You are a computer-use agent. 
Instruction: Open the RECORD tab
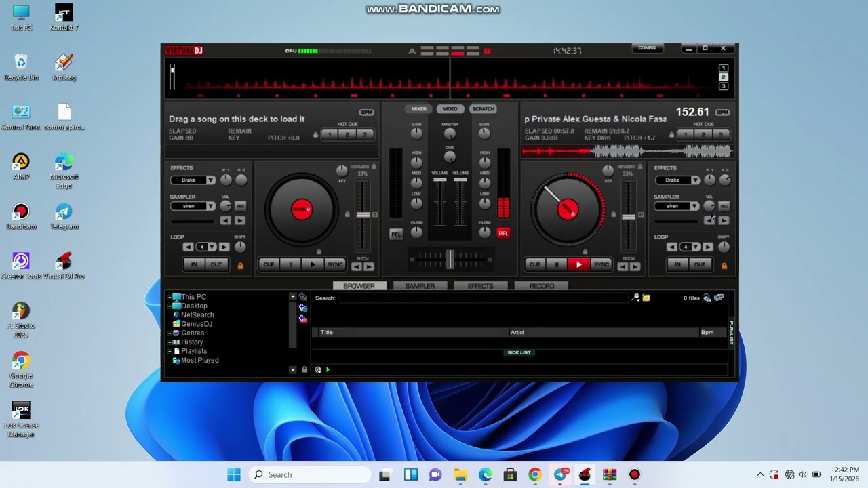point(541,286)
